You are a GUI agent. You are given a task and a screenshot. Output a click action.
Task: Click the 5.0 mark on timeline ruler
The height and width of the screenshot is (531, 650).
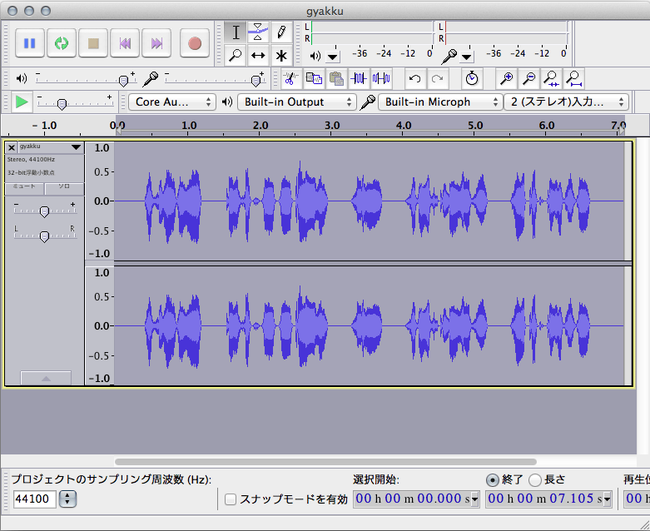475,125
